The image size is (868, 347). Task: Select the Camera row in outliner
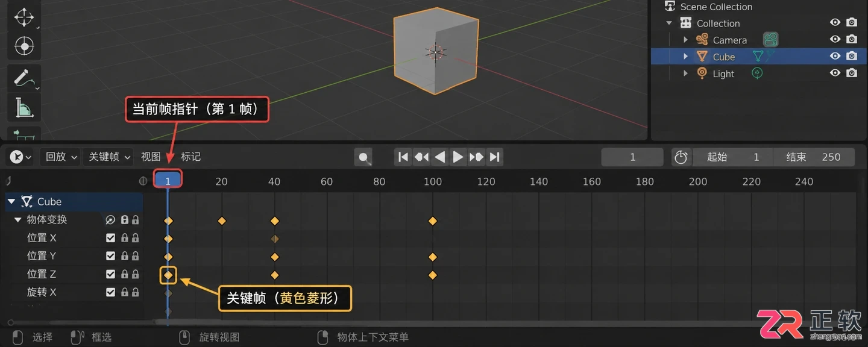pos(759,40)
